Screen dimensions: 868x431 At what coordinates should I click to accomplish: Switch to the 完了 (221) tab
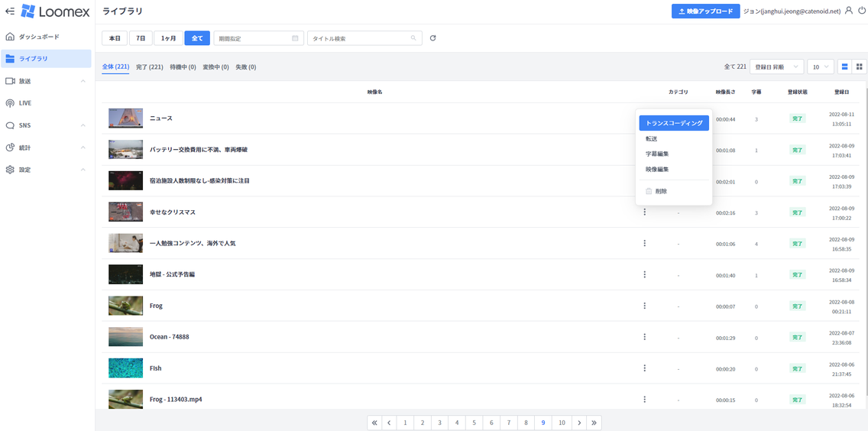coord(149,67)
